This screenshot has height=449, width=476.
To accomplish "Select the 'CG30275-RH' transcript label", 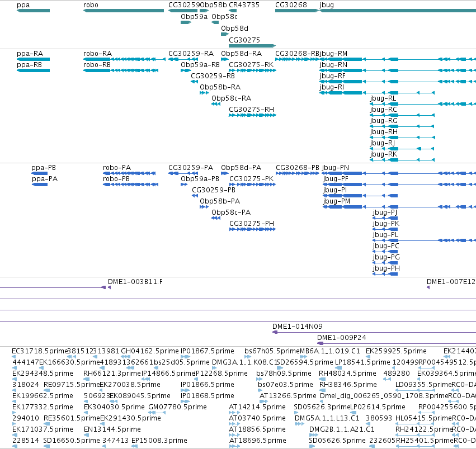I will [x=251, y=110].
